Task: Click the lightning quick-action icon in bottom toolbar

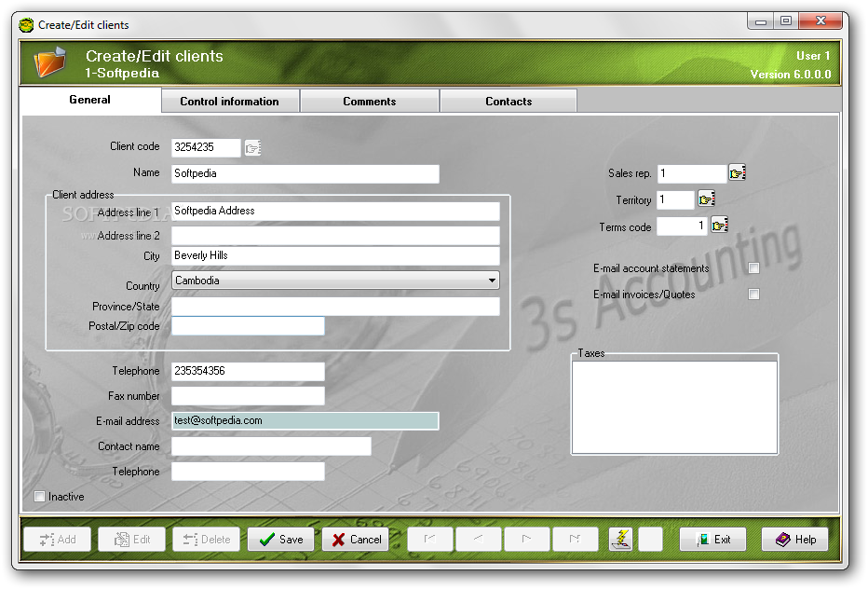Action: [x=620, y=539]
